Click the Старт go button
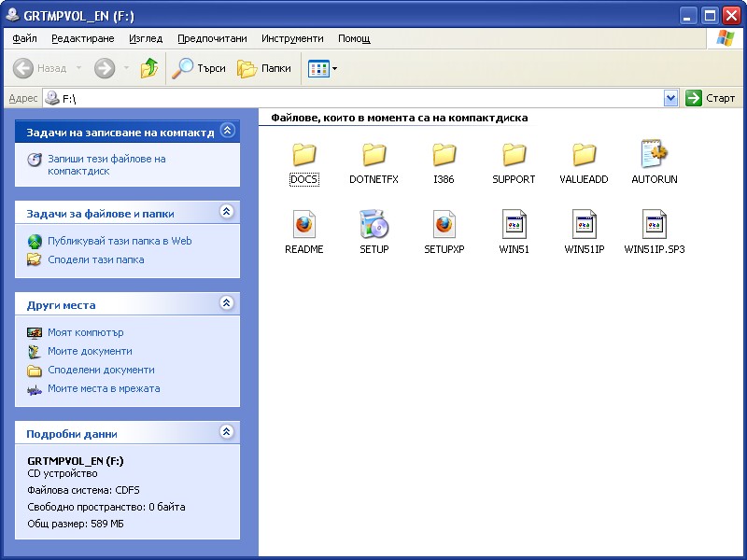Image resolution: width=747 pixels, height=560 pixels. pyautogui.click(x=711, y=98)
